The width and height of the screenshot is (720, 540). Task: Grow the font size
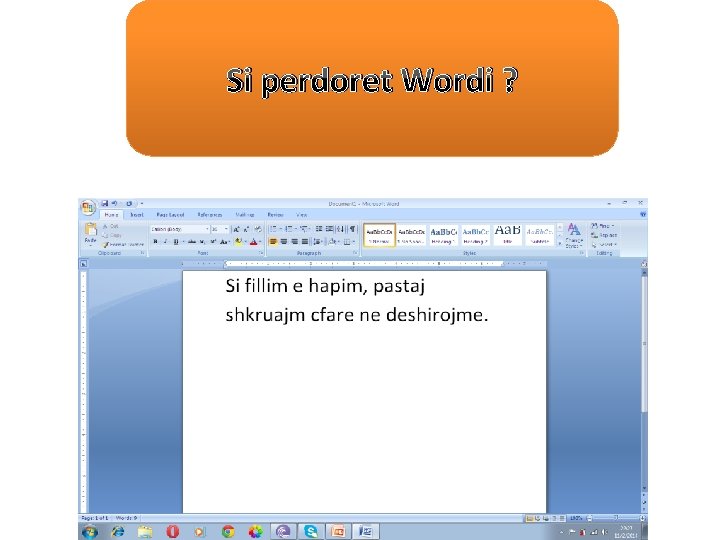click(236, 229)
